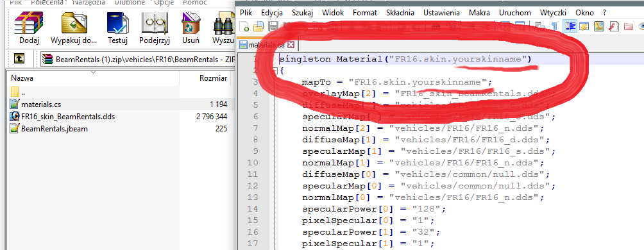This screenshot has height=250, width=644.
Task: Click the normalMap[2] code line
Action: [423, 128]
